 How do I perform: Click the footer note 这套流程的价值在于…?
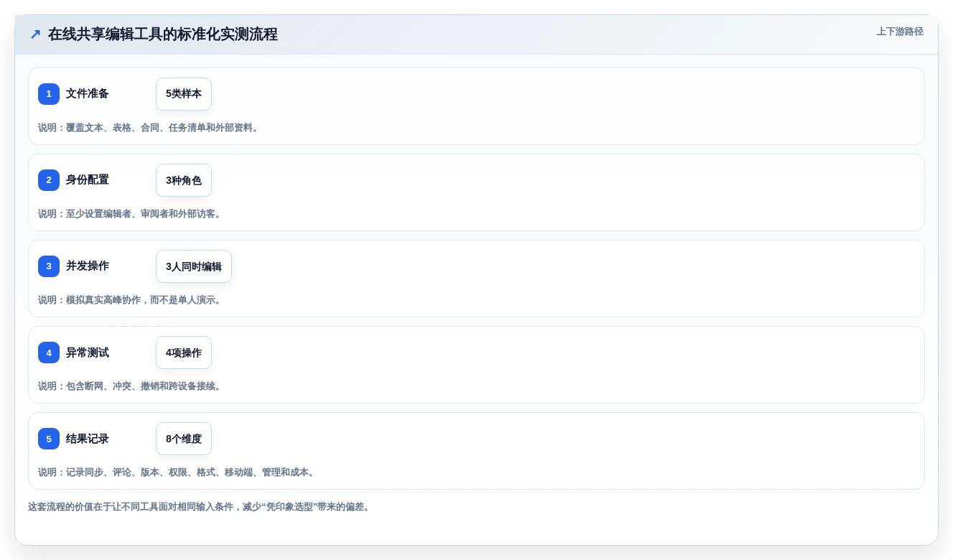pyautogui.click(x=199, y=507)
